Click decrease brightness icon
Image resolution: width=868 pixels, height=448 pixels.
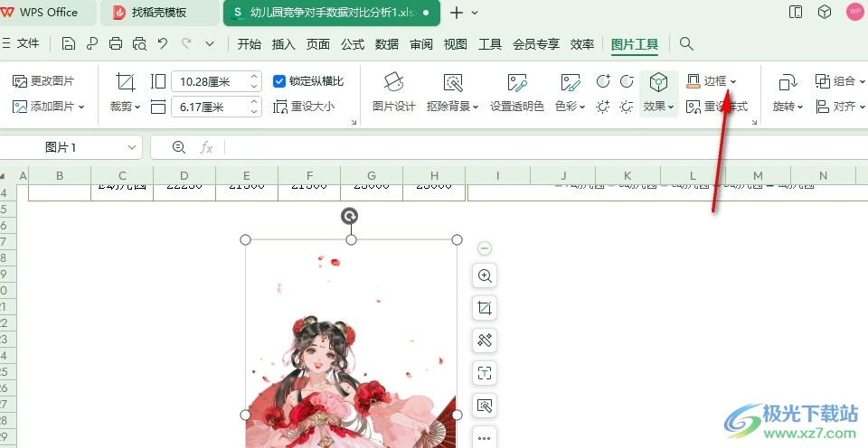(627, 107)
